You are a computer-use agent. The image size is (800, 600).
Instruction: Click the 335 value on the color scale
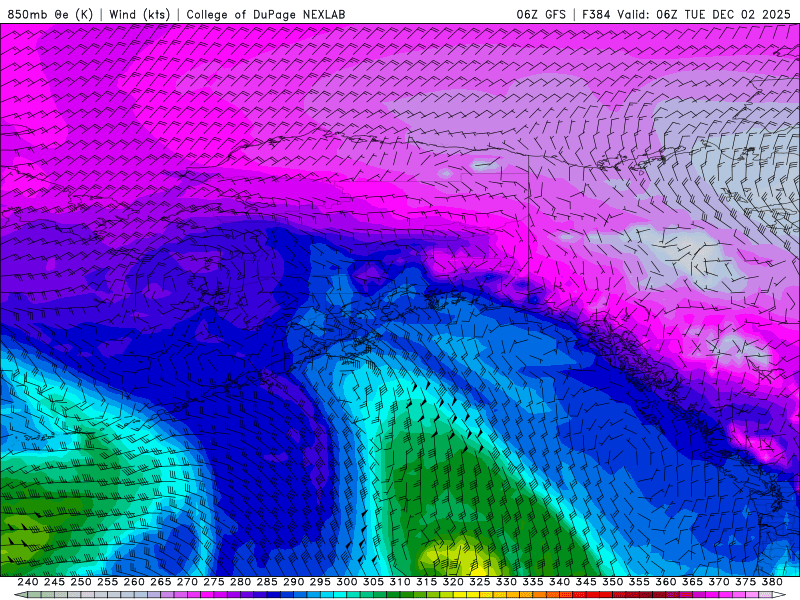(x=533, y=582)
